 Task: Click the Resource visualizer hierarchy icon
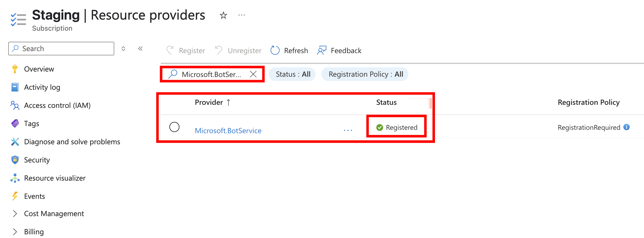coord(15,178)
